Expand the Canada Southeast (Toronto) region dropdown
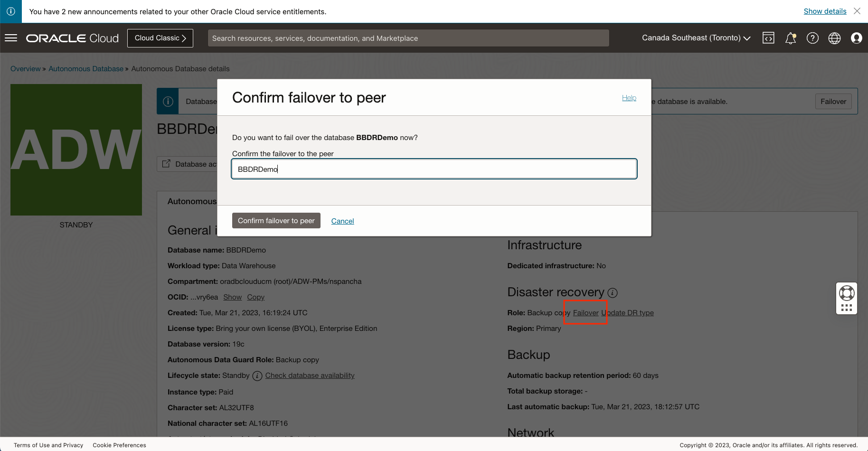The image size is (868, 451). point(696,38)
